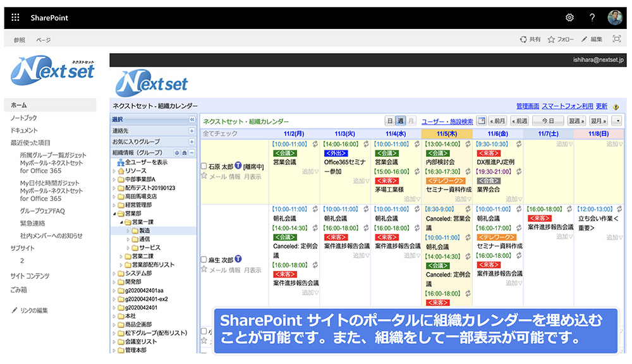Click the T badge next to 麻生 次郎

[238, 259]
